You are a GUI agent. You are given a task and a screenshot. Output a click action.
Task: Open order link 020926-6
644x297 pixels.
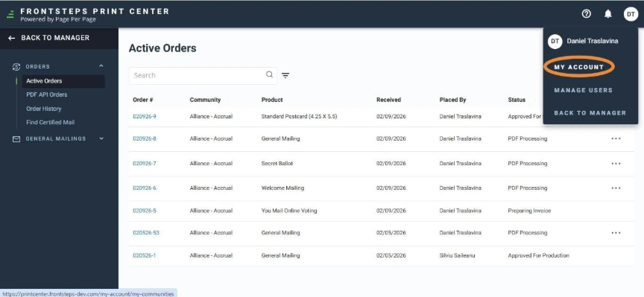pyautogui.click(x=144, y=188)
